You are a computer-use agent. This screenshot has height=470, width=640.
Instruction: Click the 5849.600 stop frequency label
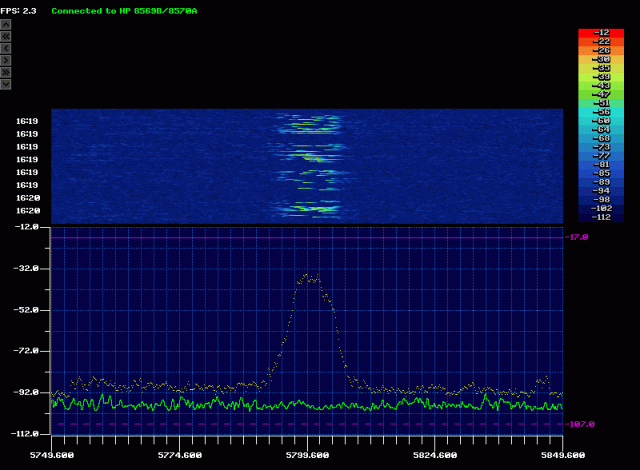point(563,455)
